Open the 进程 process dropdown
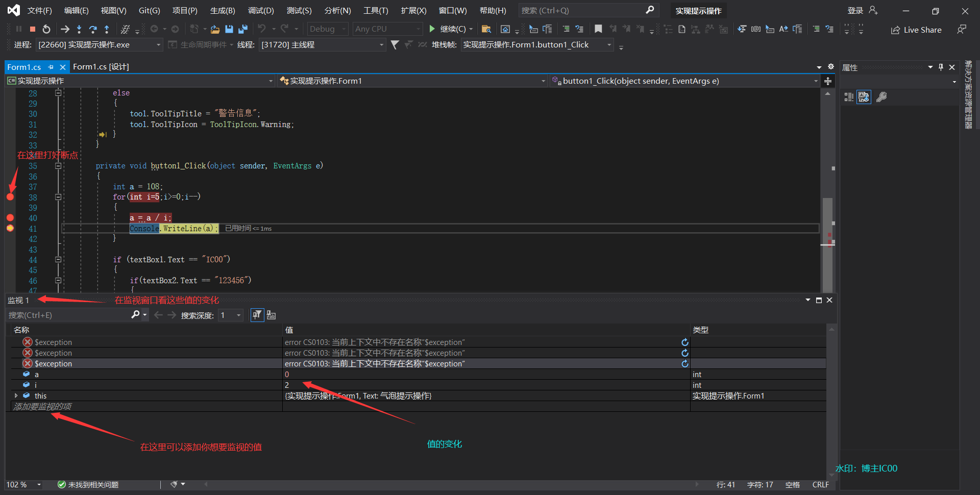 [x=158, y=45]
